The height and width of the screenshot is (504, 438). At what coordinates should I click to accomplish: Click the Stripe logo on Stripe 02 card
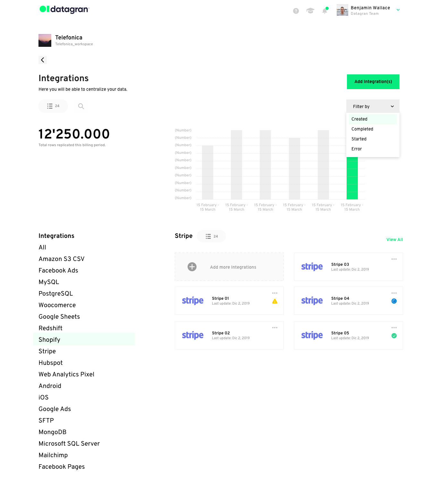pyautogui.click(x=193, y=335)
